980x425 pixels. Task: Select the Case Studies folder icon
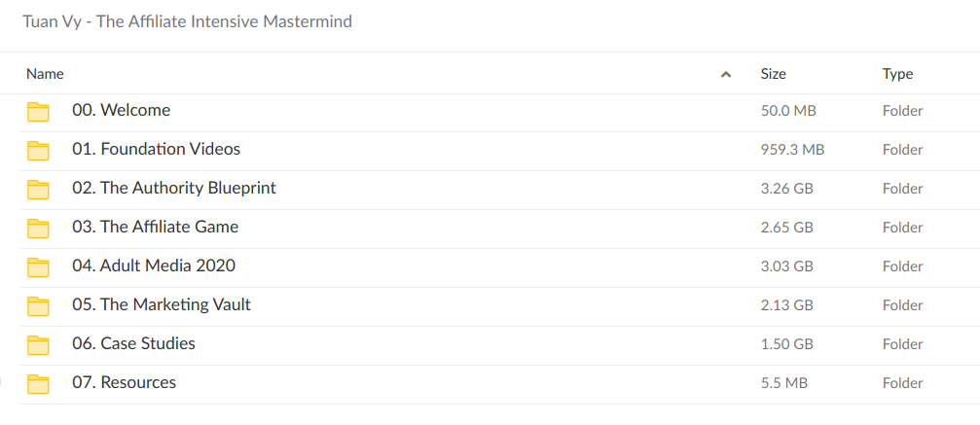tap(38, 345)
